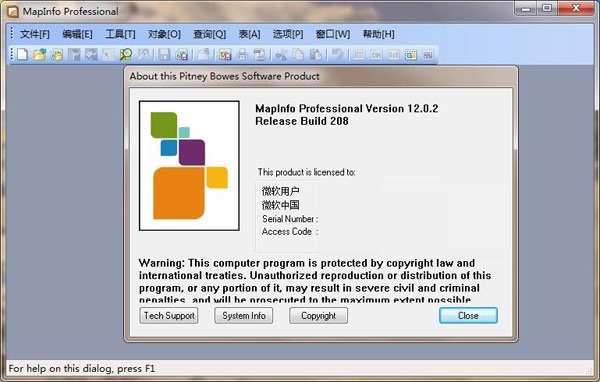Screen dimensions: 600x382
Task: Click the New Table blank page icon
Action: (x=23, y=55)
